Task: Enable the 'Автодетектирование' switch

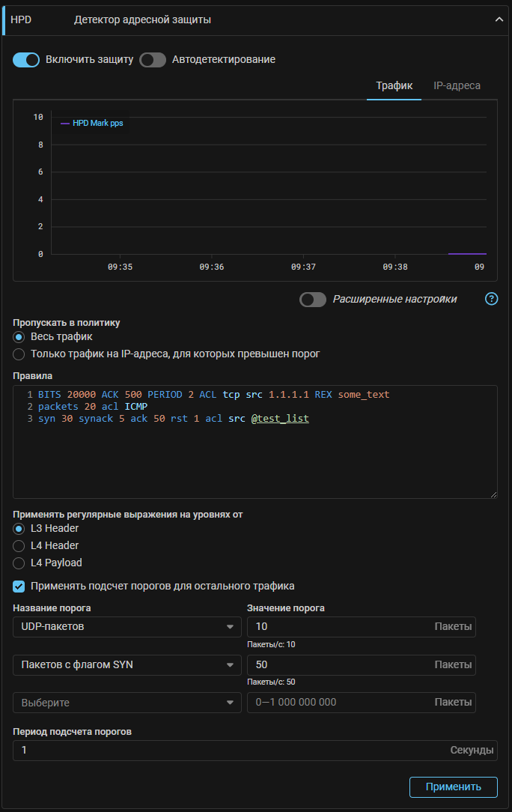Action: click(153, 60)
